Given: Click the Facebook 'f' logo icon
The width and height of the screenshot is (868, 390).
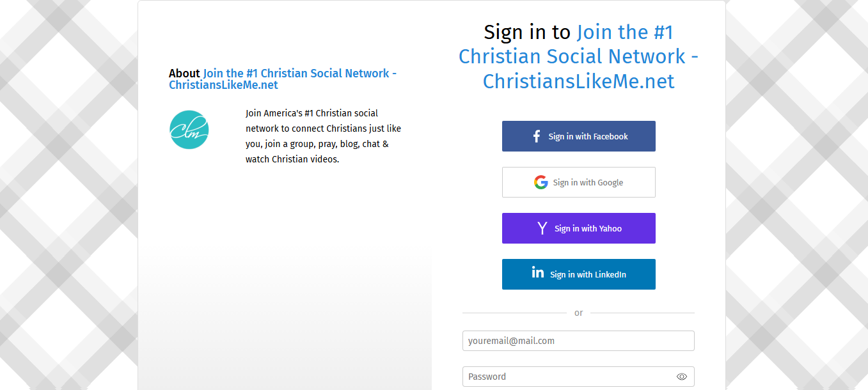Looking at the screenshot, I should pyautogui.click(x=537, y=136).
